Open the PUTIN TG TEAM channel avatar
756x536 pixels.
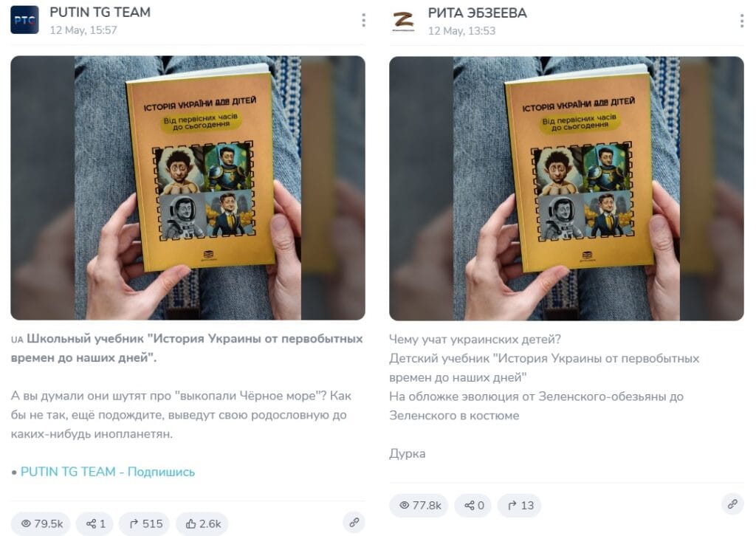24,20
